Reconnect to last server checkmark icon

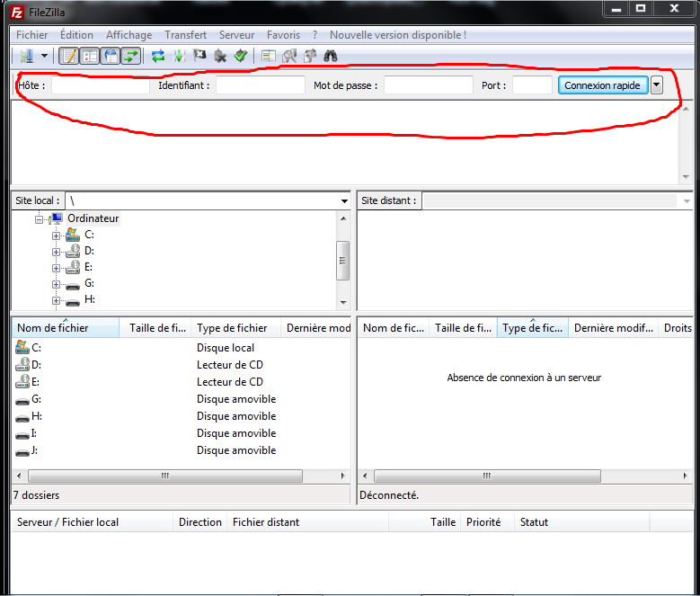241,56
